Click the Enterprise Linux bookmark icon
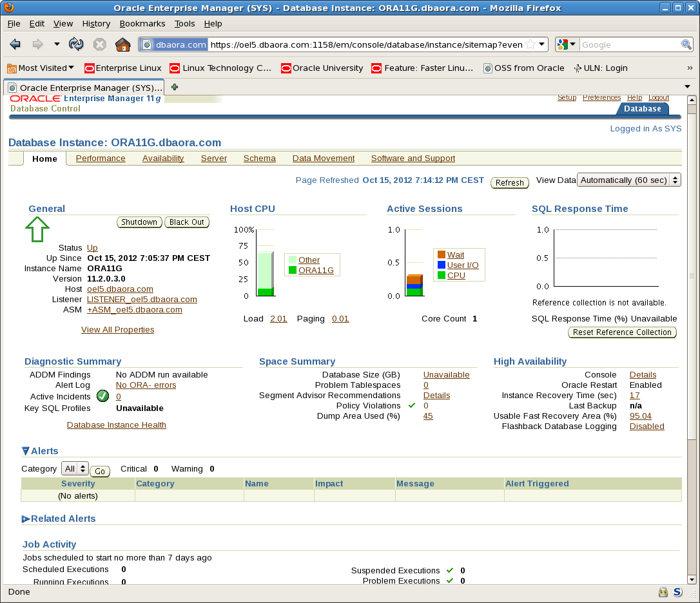The width and height of the screenshot is (700, 603). [x=90, y=68]
